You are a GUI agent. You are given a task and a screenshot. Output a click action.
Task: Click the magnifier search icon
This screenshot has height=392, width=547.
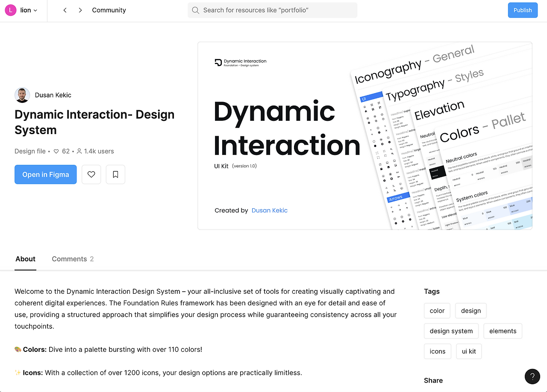coord(196,10)
